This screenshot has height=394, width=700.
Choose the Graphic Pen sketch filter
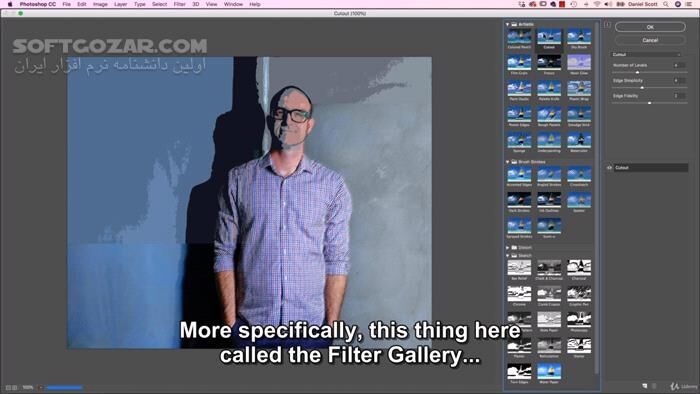click(x=579, y=294)
